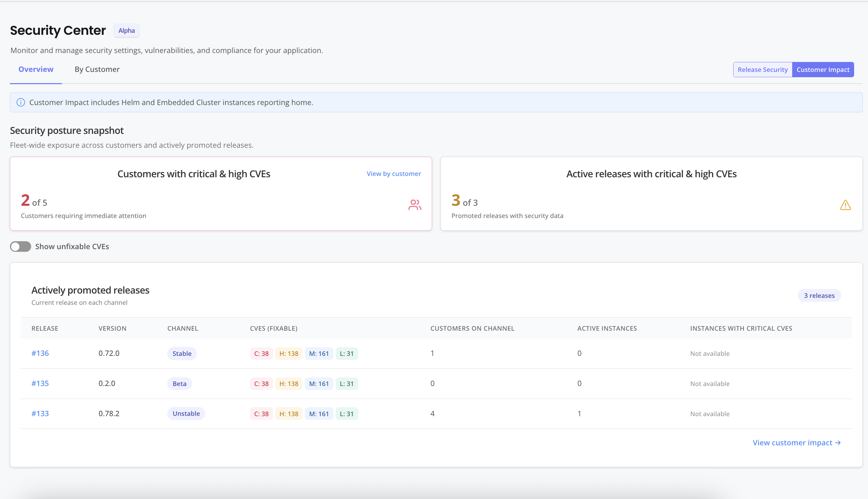Image resolution: width=868 pixels, height=499 pixels.
Task: Click the C: 38 badge for release #136
Action: (261, 353)
